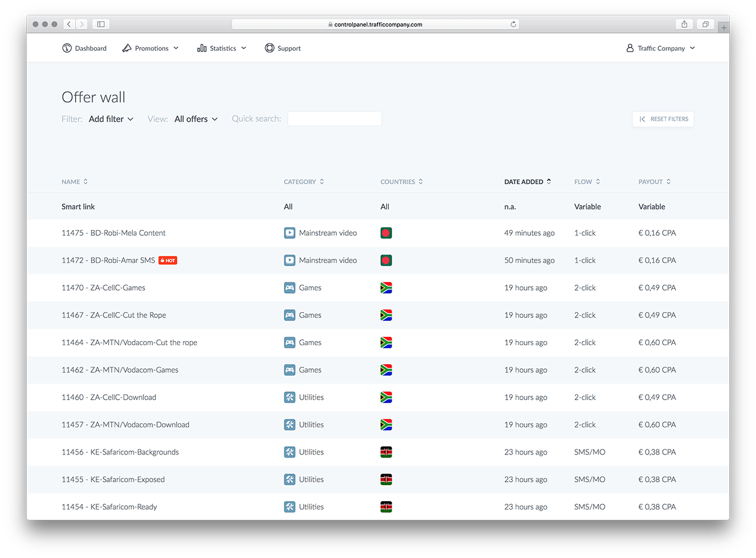Viewport: 756px width, 558px height.
Task: Open the Add filter dropdown
Action: 111,119
